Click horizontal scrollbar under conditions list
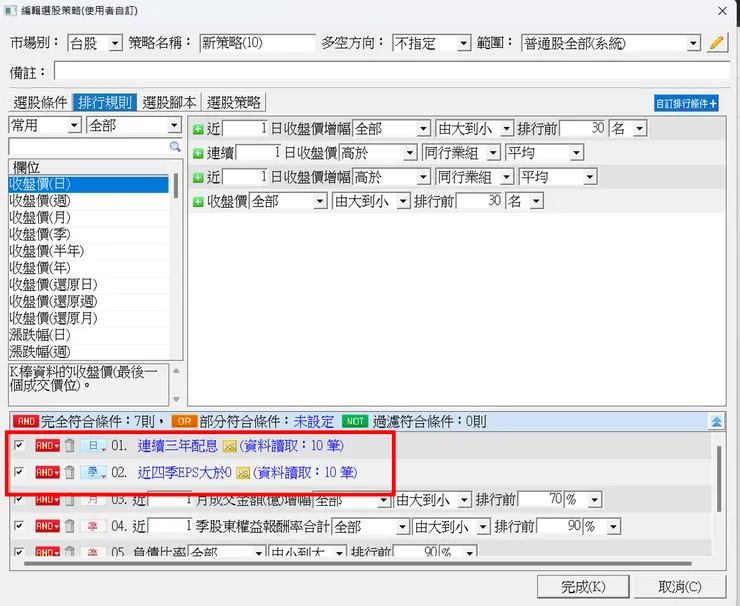Image resolution: width=740 pixels, height=606 pixels. click(x=358, y=563)
